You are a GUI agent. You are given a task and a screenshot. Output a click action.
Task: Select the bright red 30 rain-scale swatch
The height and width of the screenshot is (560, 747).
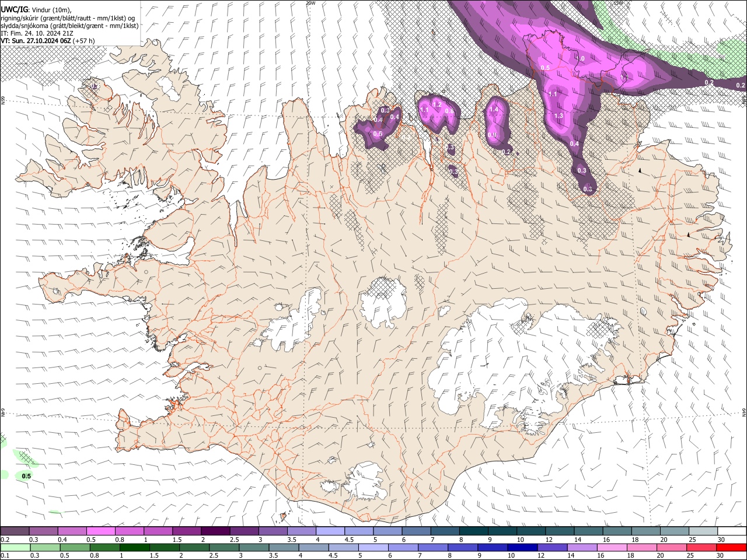click(x=732, y=547)
